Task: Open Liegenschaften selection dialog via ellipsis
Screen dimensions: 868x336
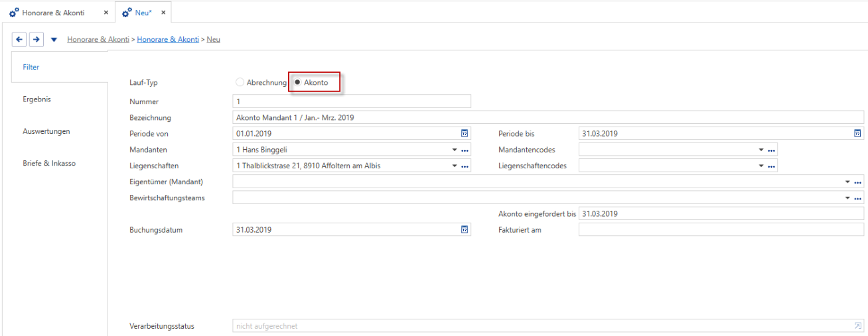Action: [x=465, y=166]
